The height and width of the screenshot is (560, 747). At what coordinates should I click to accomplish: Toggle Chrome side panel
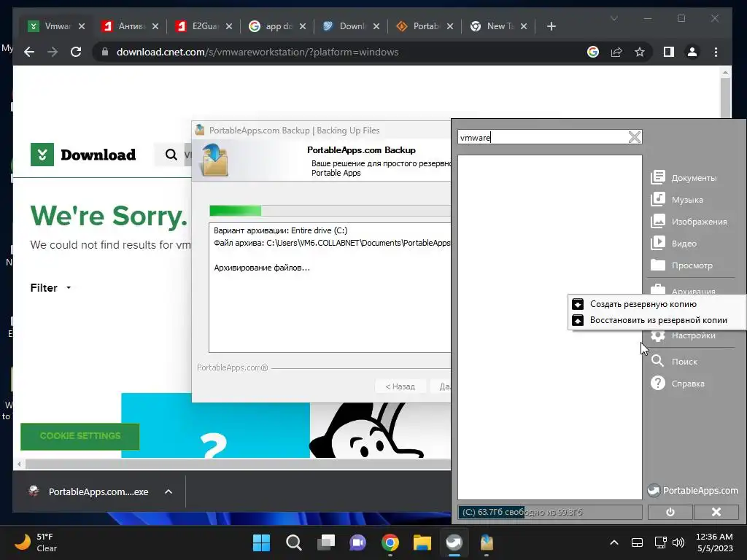pyautogui.click(x=669, y=52)
